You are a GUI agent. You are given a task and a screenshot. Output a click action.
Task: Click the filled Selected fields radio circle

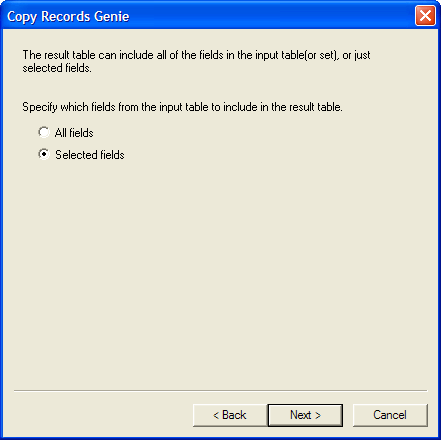click(44, 154)
